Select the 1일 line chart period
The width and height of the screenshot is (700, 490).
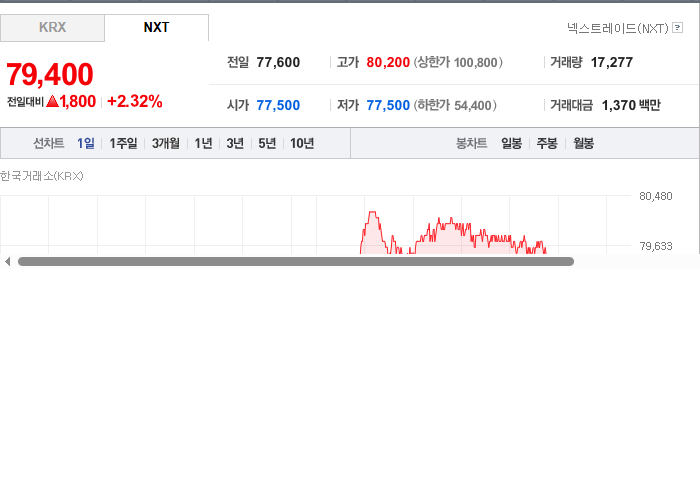pos(86,143)
